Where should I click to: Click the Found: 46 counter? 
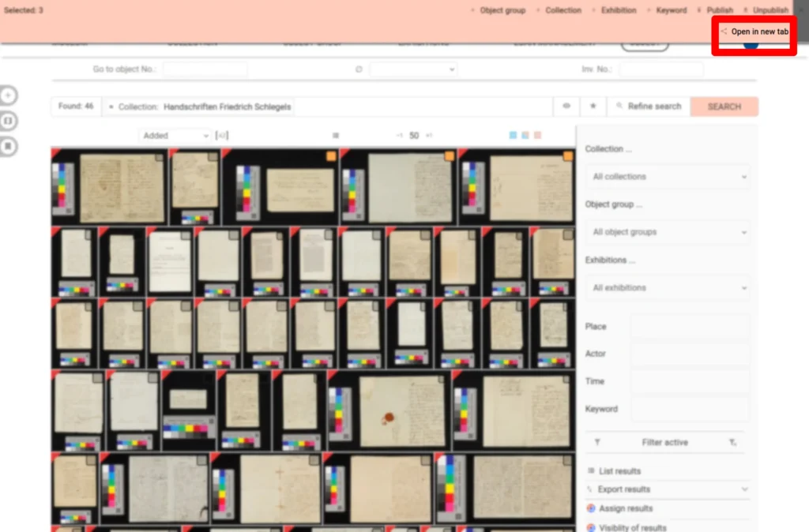[x=76, y=107]
